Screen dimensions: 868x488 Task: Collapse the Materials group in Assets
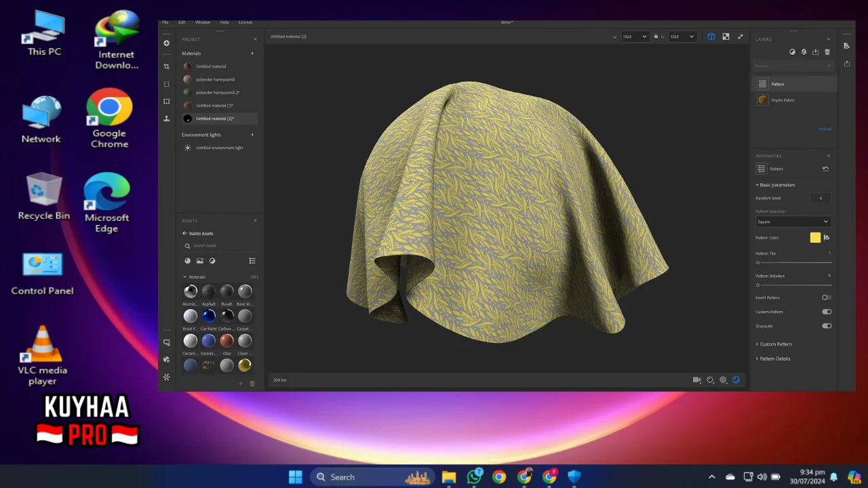184,277
